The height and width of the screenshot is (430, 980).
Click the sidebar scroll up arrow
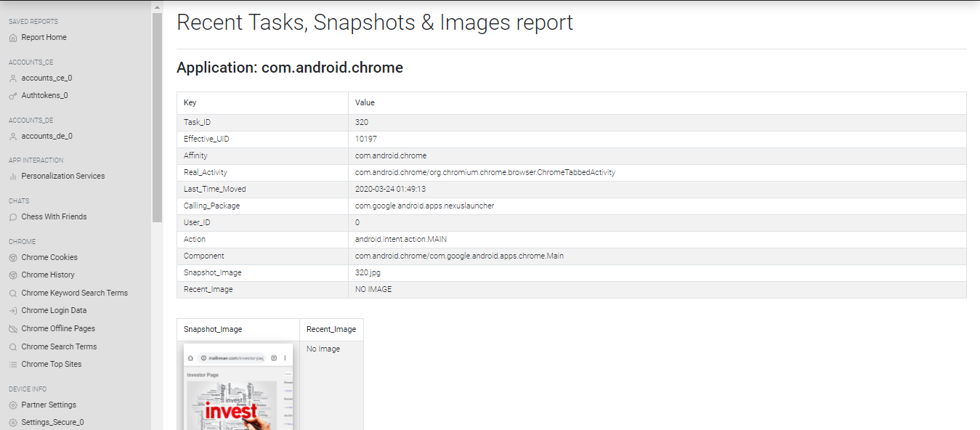coord(157,7)
